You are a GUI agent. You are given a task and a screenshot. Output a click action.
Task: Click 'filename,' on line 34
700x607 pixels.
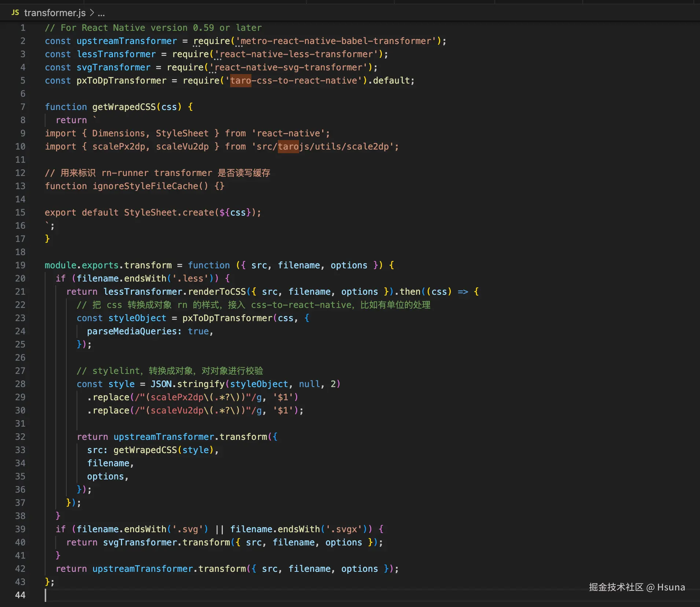coord(111,463)
